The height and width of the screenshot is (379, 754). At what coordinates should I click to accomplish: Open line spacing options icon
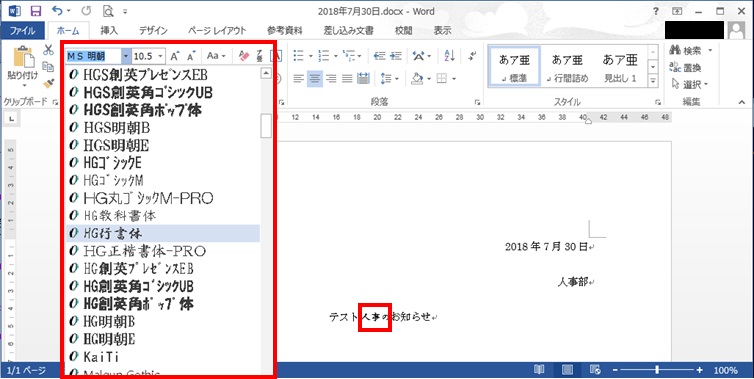(x=386, y=78)
